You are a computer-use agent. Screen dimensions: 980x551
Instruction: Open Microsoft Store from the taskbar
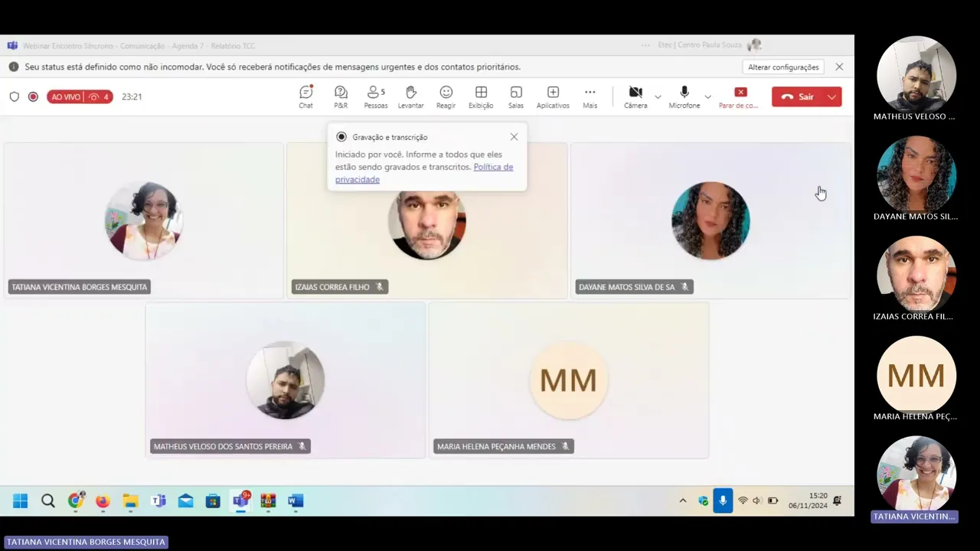pyautogui.click(x=214, y=501)
